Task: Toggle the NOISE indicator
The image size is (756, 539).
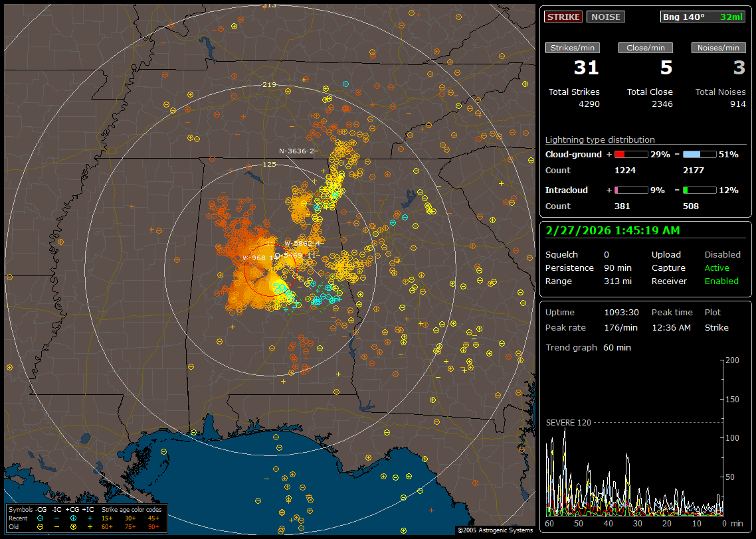Action: pos(605,17)
